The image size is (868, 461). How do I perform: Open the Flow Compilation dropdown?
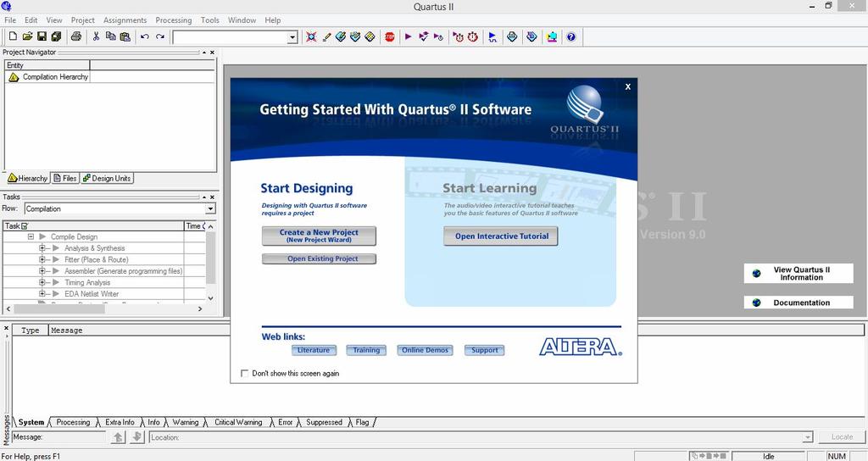[x=210, y=208]
